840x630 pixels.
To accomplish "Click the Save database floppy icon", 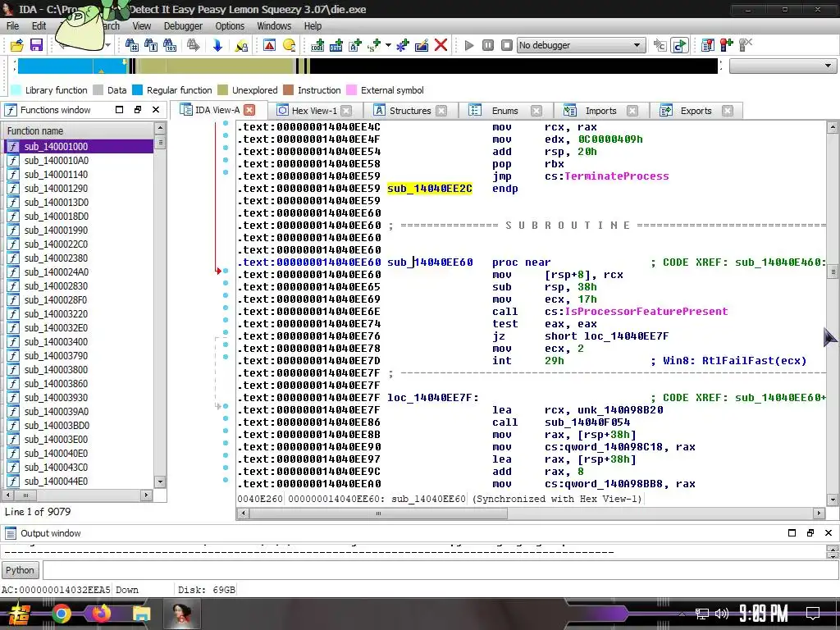I will click(36, 46).
